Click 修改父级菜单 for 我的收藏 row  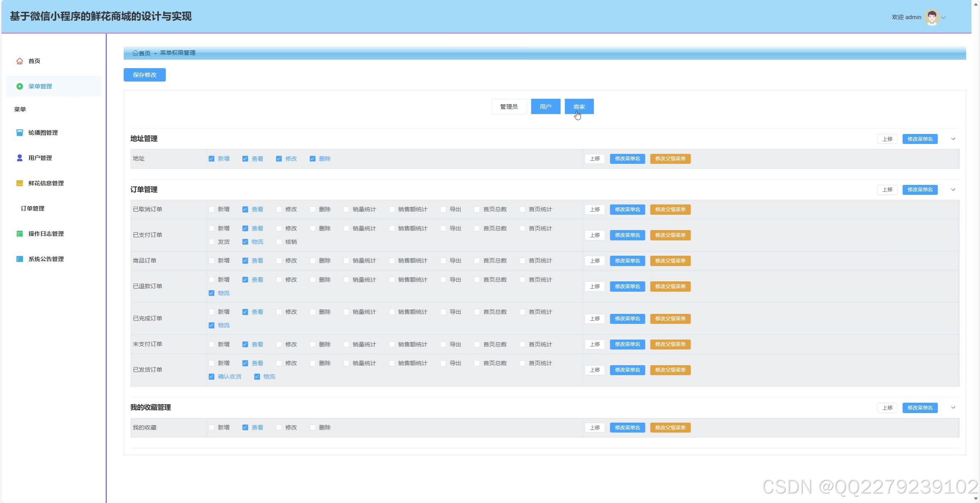point(670,428)
